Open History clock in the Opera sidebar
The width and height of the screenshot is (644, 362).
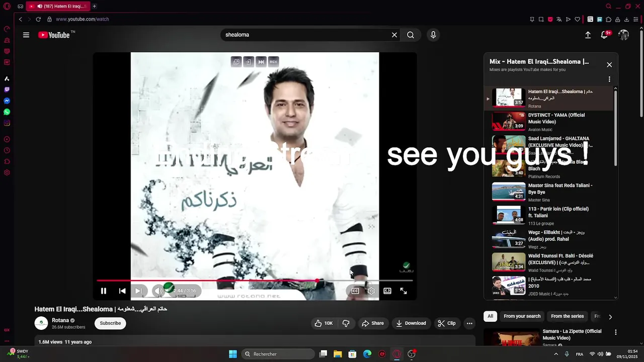click(7, 150)
